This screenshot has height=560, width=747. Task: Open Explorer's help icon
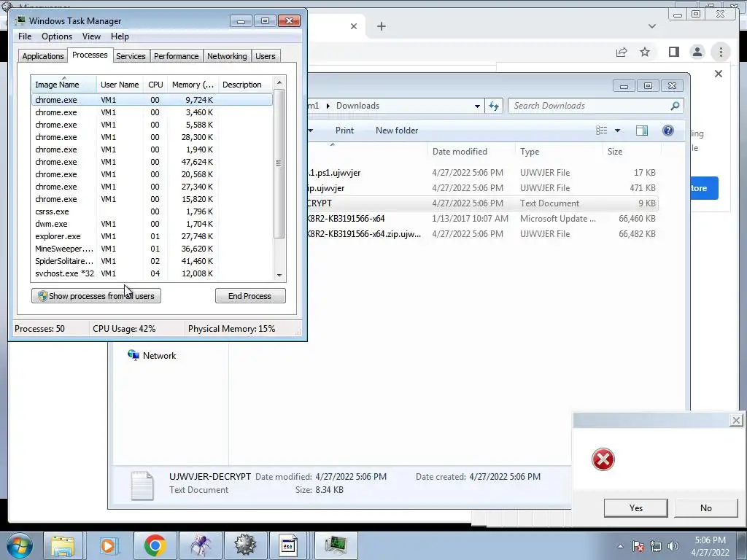668,131
